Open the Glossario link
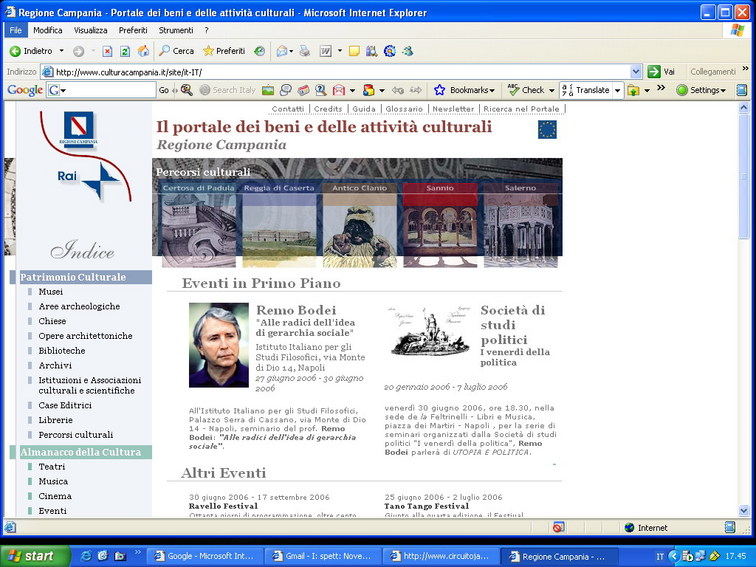This screenshot has width=756, height=567. pos(404,109)
